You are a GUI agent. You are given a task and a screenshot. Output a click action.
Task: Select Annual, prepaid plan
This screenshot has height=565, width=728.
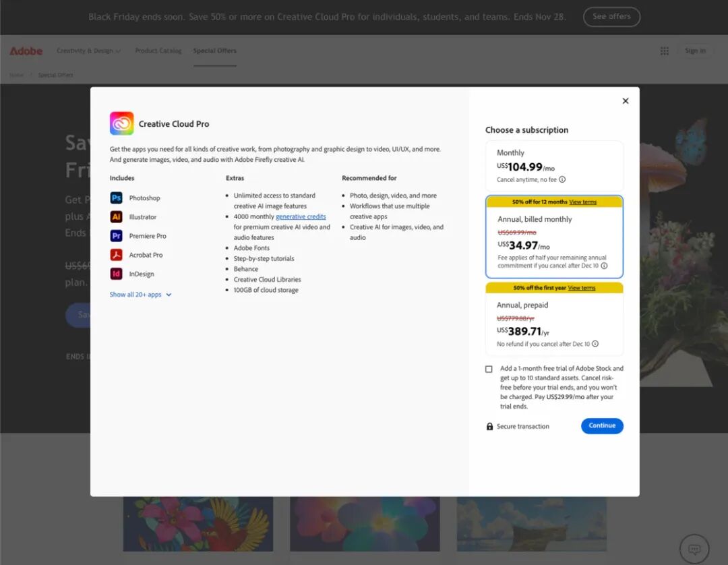coord(554,319)
